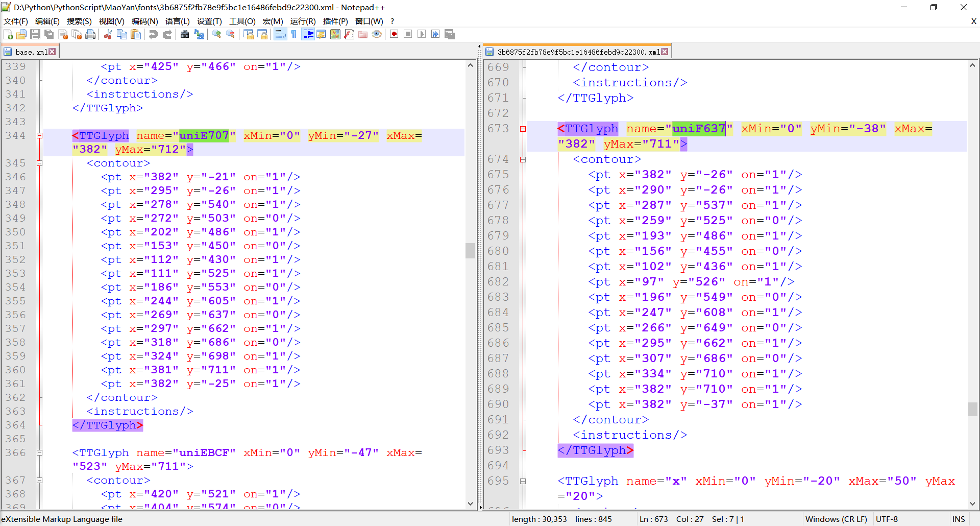The width and height of the screenshot is (980, 526).
Task: Paste clipboard via toolbar icon
Action: [136, 35]
